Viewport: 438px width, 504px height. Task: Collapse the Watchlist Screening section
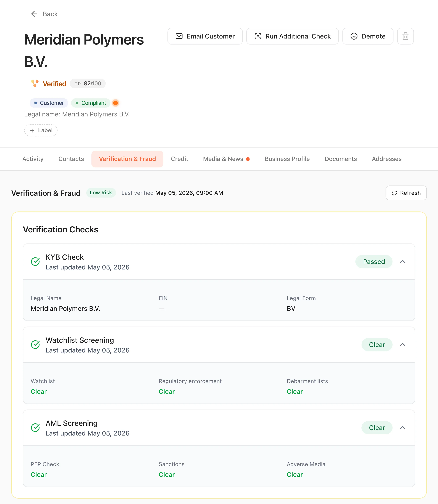403,345
